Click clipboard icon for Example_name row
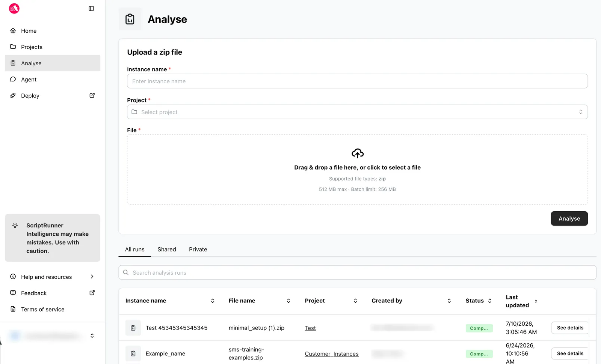This screenshot has width=601, height=364. click(x=133, y=353)
